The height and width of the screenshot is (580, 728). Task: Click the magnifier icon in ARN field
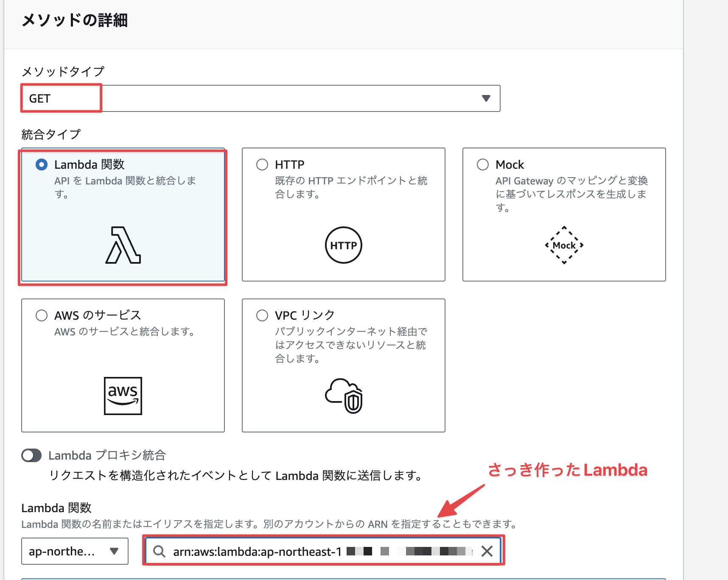(160, 551)
